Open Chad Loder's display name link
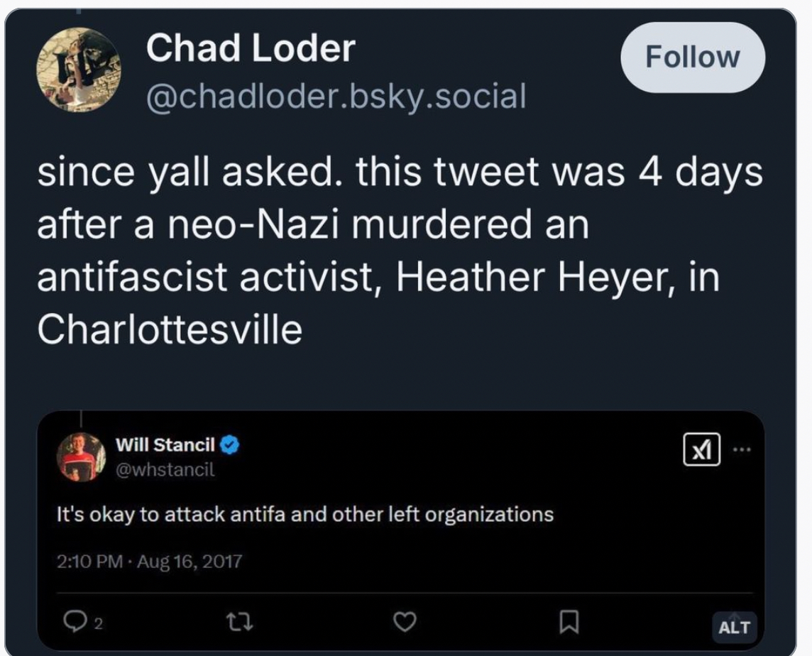The image size is (812, 656). point(250,48)
